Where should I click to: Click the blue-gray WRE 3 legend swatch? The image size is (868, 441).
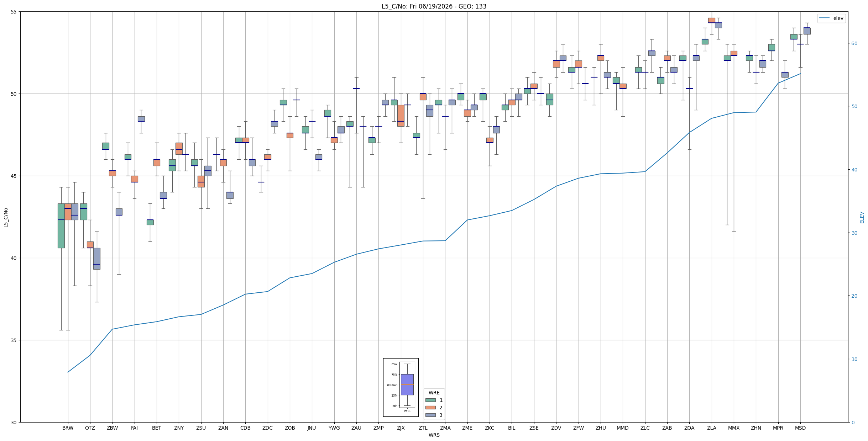[x=430, y=415]
